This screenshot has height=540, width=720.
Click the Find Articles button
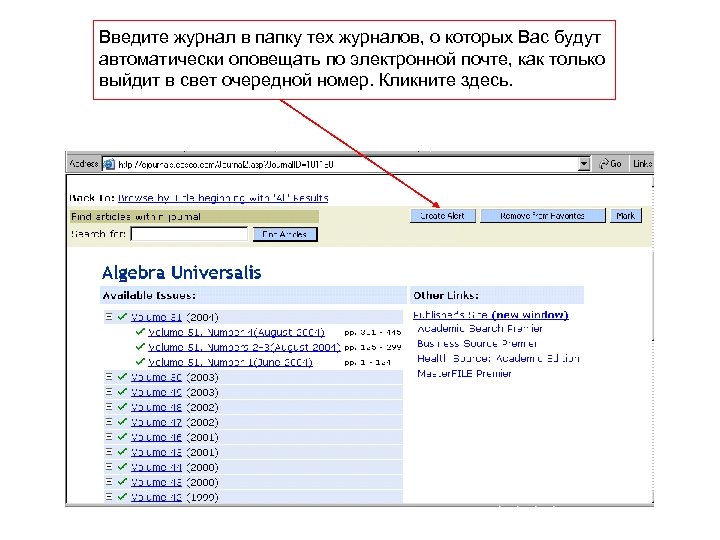[285, 234]
